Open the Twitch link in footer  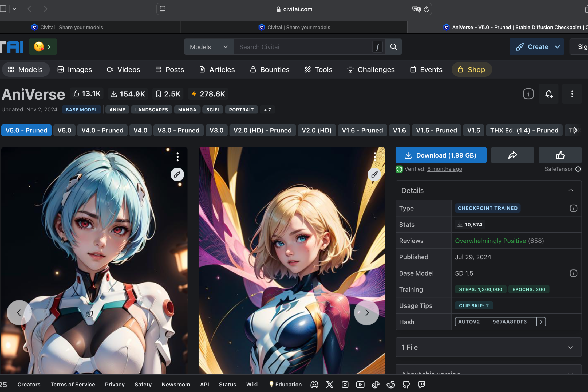(x=421, y=385)
